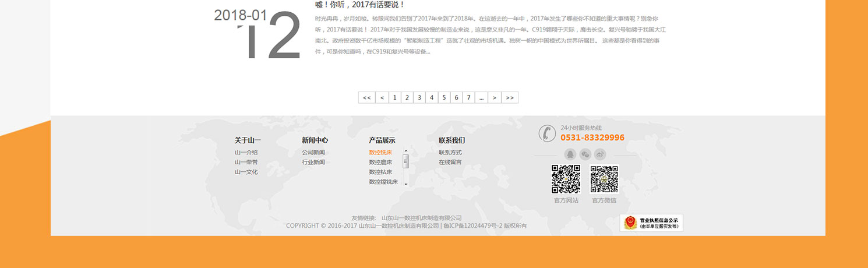This screenshot has height=268, width=868.
Task: Click the telephone hotline icon
Action: pyautogui.click(x=546, y=133)
